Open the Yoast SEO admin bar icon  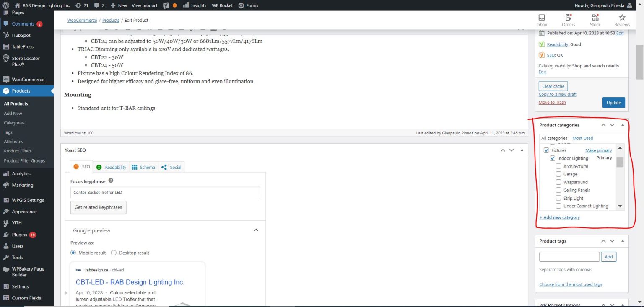166,5
